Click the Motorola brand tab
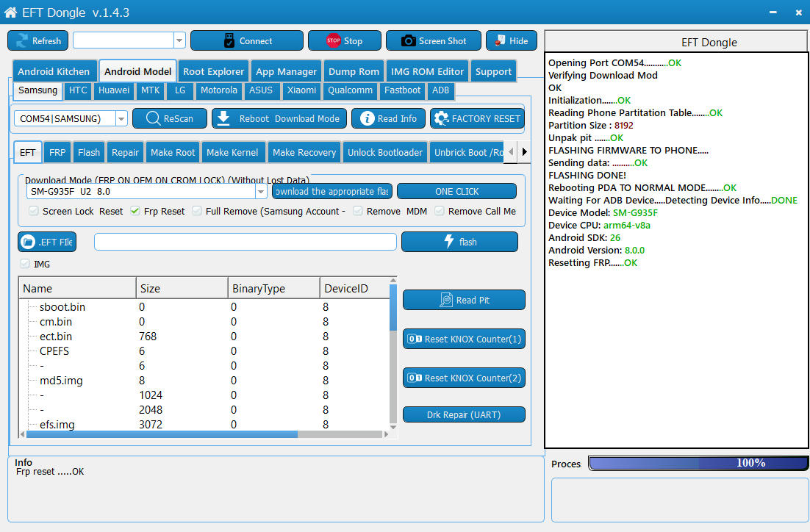 (x=219, y=90)
